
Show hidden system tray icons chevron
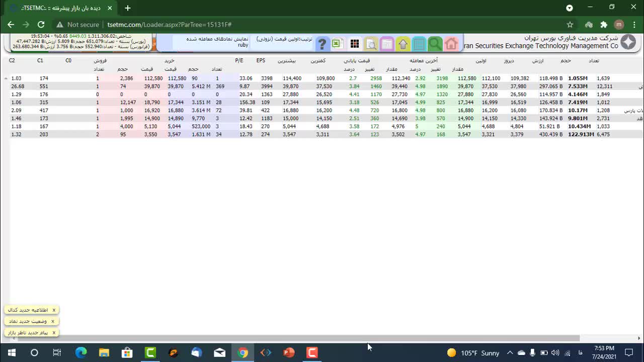point(510,353)
